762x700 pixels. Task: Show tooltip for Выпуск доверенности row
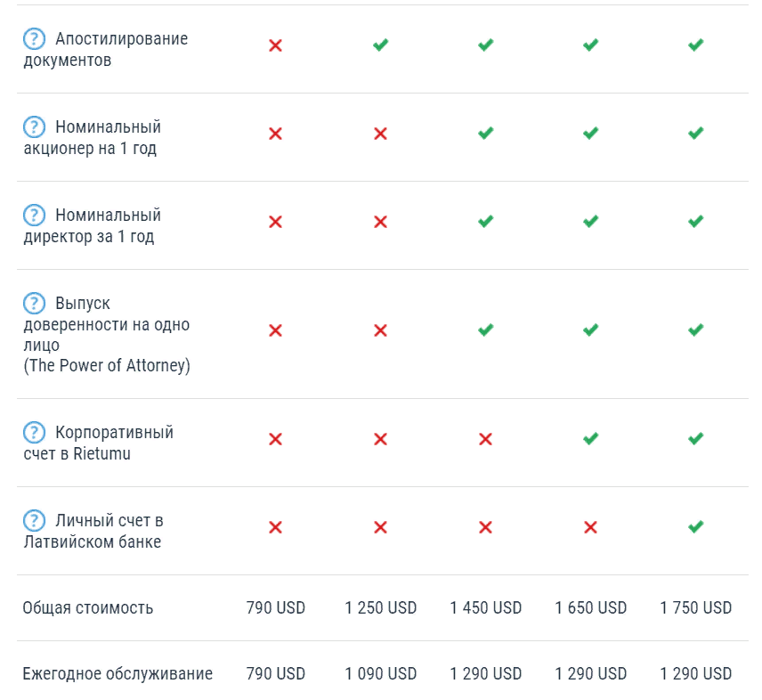(x=34, y=303)
